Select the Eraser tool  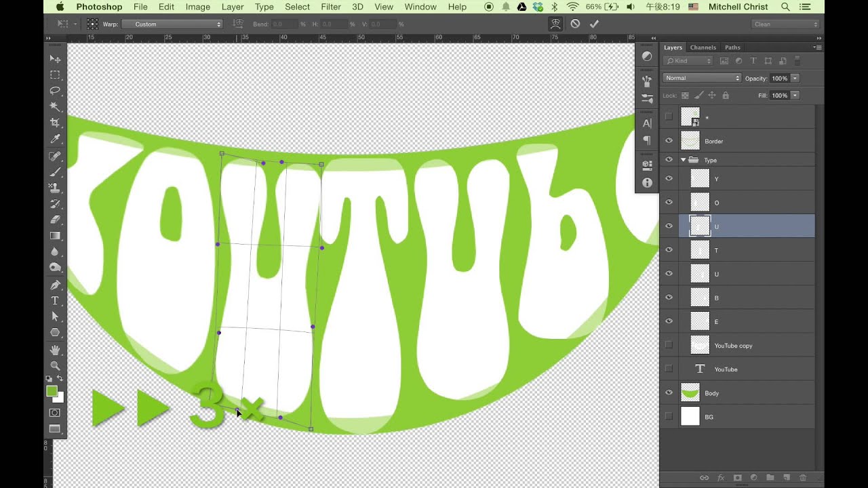(x=55, y=220)
